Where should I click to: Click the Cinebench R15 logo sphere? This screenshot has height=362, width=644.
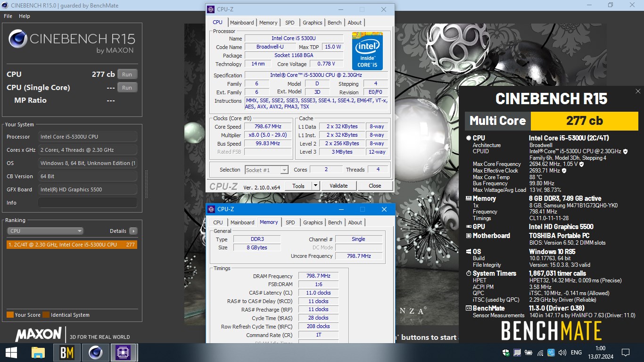(17, 39)
